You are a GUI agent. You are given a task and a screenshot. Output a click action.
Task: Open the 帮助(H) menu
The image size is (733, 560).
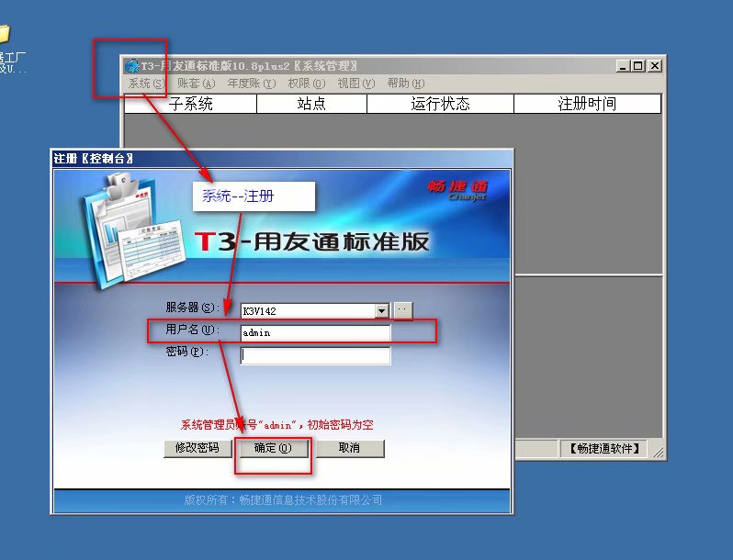pos(404,84)
